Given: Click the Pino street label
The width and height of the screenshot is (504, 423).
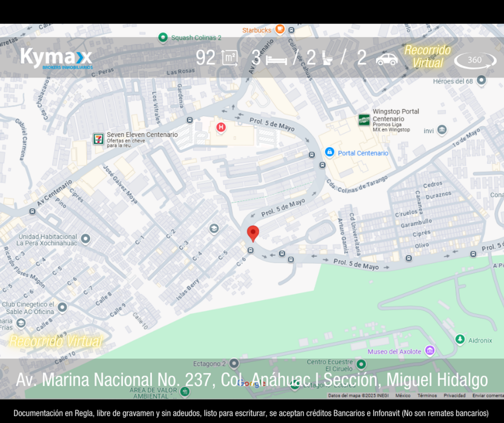Looking at the screenshot, I should 61,204.
